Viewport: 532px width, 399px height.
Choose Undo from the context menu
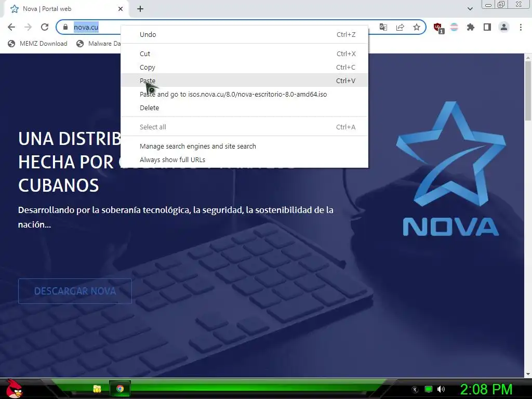coord(244,35)
